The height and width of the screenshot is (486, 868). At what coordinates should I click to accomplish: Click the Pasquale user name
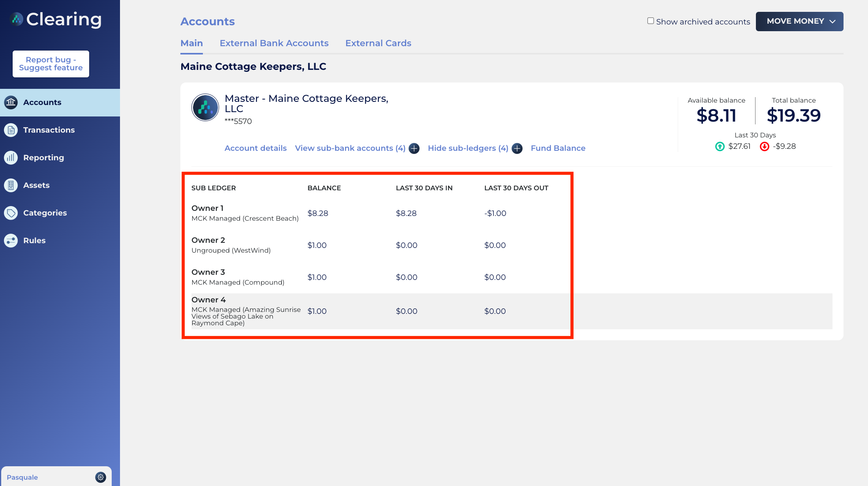tap(22, 477)
